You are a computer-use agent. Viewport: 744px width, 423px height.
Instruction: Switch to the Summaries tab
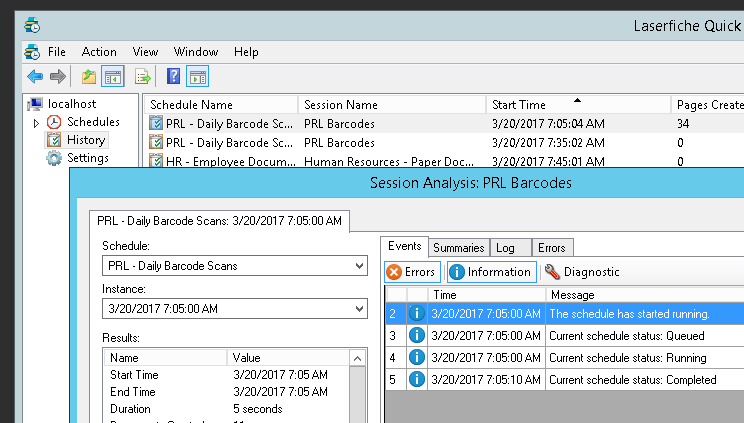(x=459, y=248)
